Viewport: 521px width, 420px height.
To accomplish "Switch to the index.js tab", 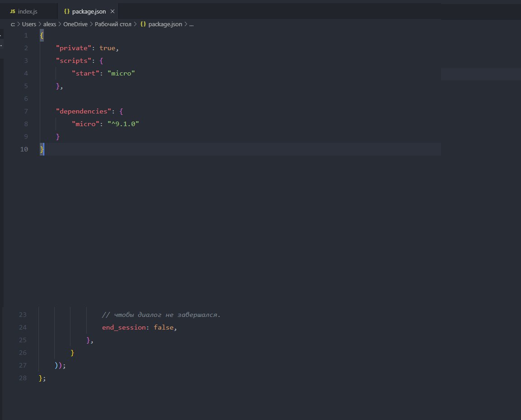I will tap(27, 11).
